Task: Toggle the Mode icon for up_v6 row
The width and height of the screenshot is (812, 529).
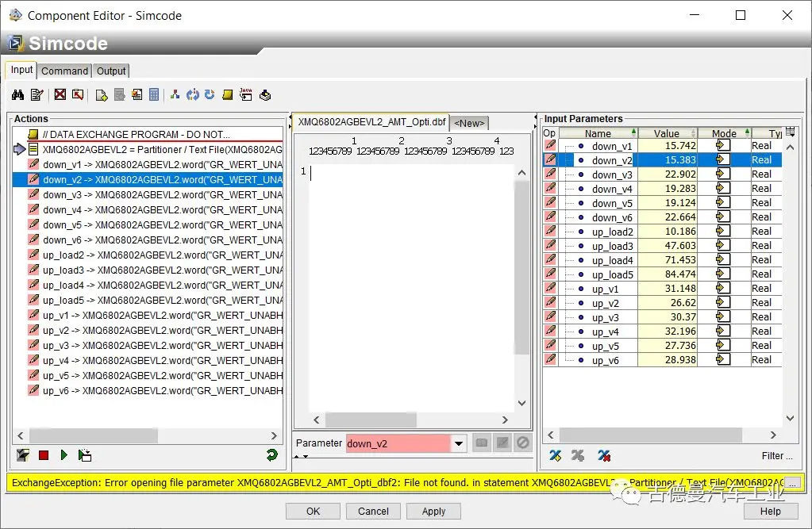Action: [722, 360]
